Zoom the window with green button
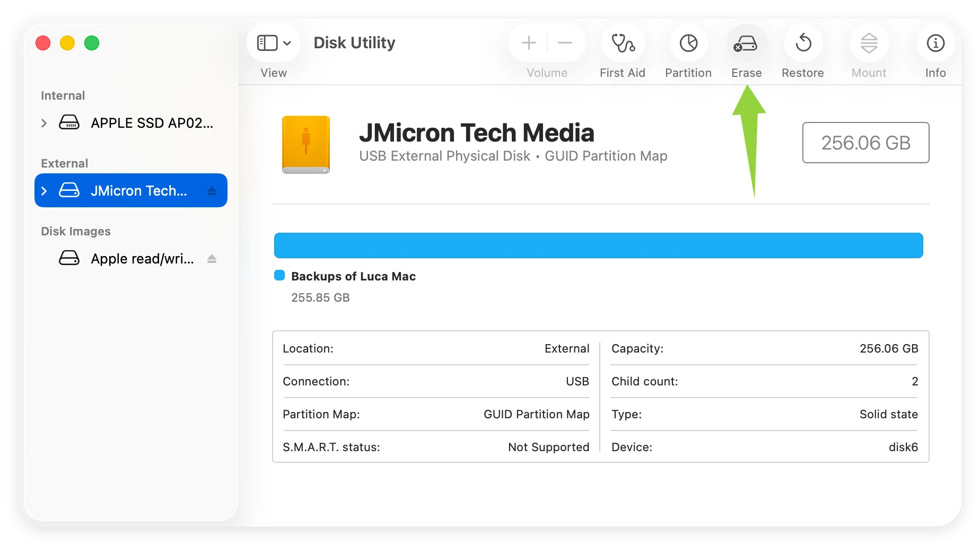 pyautogui.click(x=92, y=43)
